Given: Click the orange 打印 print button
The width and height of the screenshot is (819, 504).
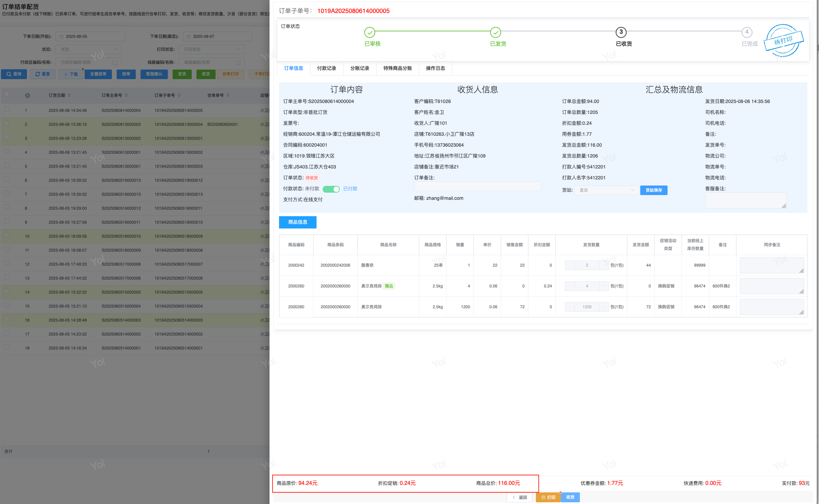Looking at the screenshot, I should [x=548, y=497].
